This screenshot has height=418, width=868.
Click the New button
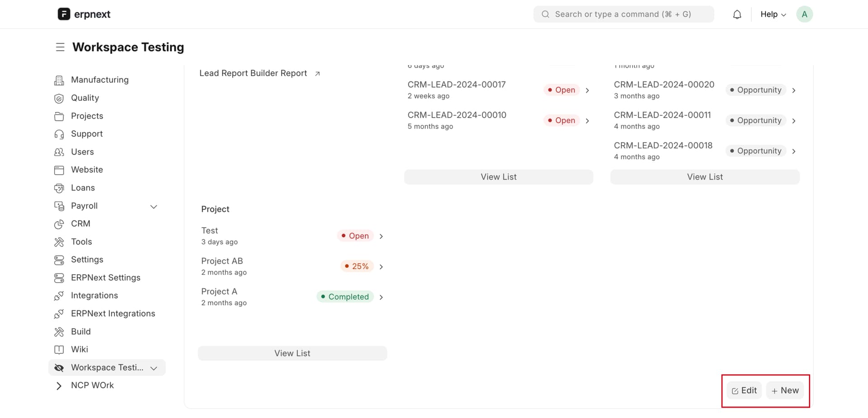point(785,390)
